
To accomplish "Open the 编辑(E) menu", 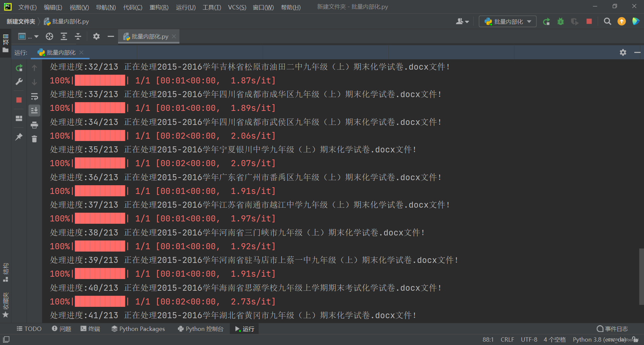I will click(53, 7).
